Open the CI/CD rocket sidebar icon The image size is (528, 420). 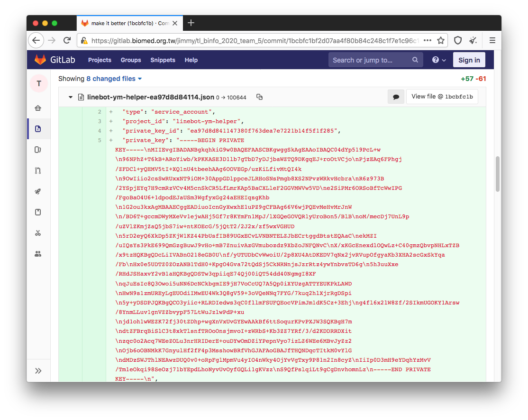pos(38,191)
